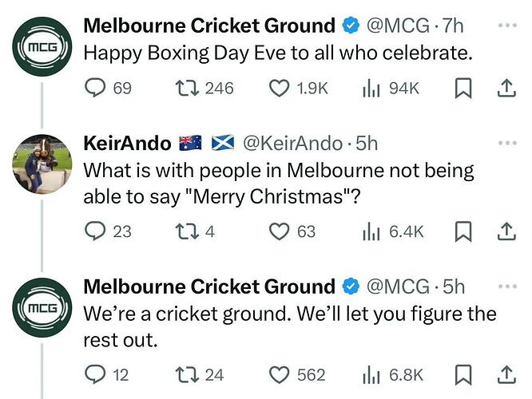Retweet the Happy Boxing Day Eve post
The width and height of the screenshot is (532, 399).
[x=204, y=88]
